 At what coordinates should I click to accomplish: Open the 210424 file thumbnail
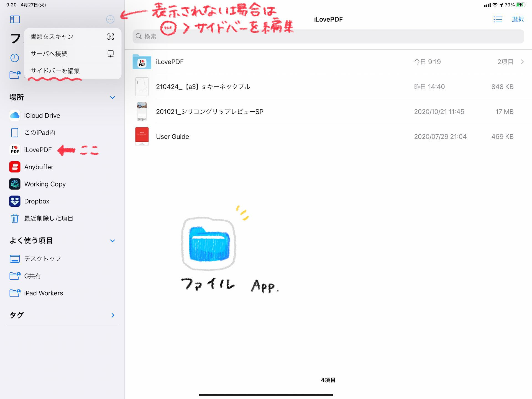[x=142, y=87]
